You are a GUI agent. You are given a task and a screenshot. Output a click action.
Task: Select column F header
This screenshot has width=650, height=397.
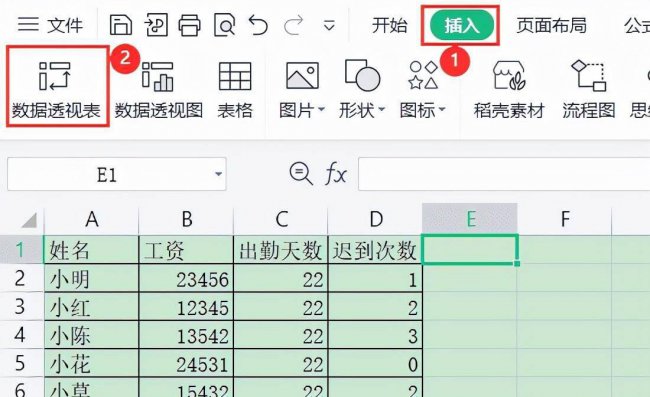click(x=565, y=219)
